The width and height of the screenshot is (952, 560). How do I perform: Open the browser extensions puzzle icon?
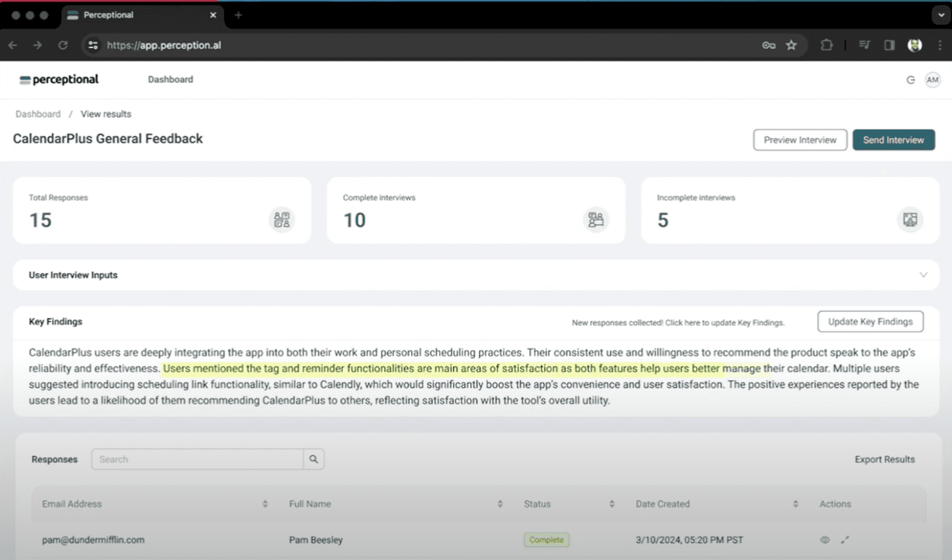[826, 46]
